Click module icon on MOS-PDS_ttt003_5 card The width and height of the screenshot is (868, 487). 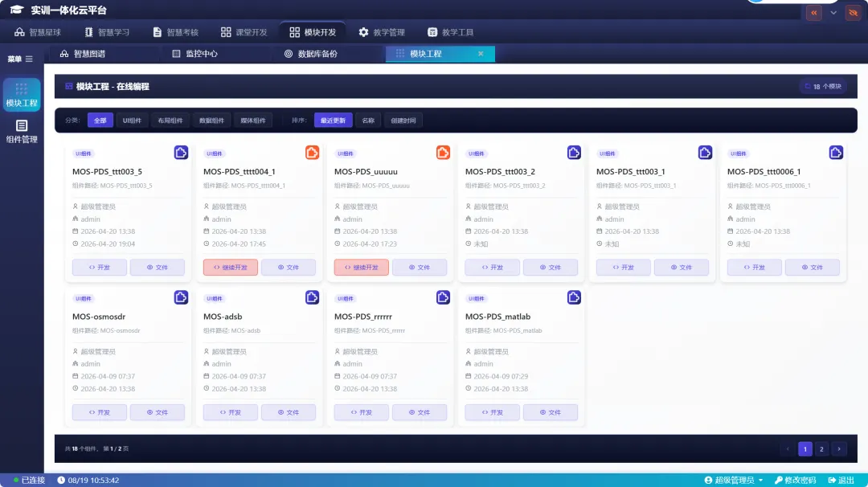181,152
